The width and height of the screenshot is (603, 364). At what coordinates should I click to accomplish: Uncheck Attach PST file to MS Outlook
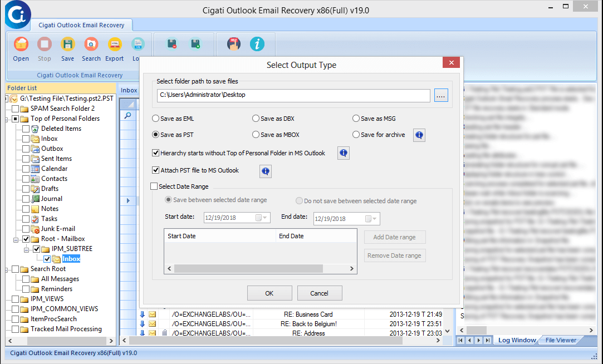pos(156,170)
